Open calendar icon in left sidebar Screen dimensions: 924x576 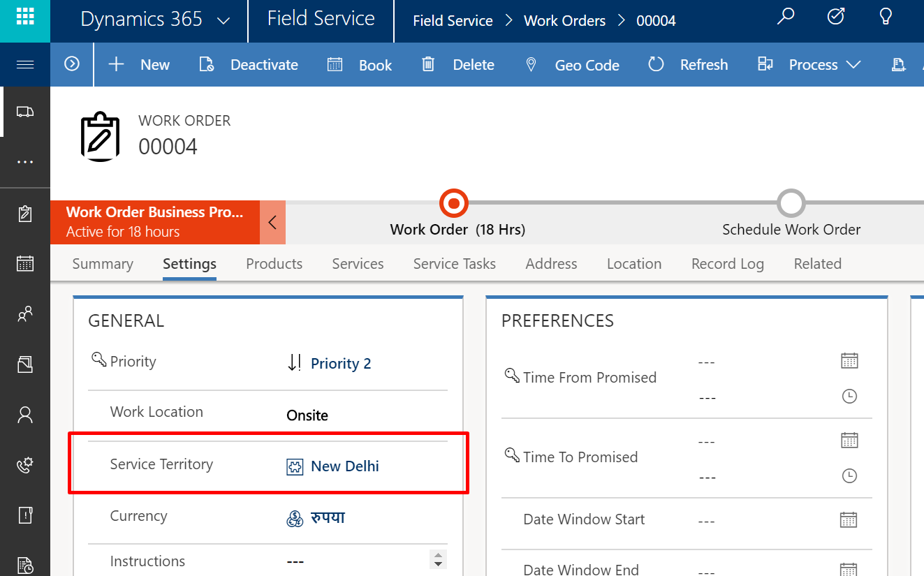click(x=25, y=263)
